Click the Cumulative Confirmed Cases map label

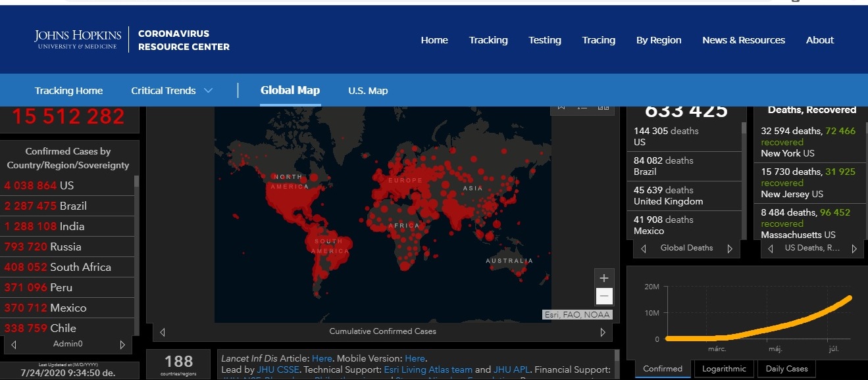[x=382, y=331]
